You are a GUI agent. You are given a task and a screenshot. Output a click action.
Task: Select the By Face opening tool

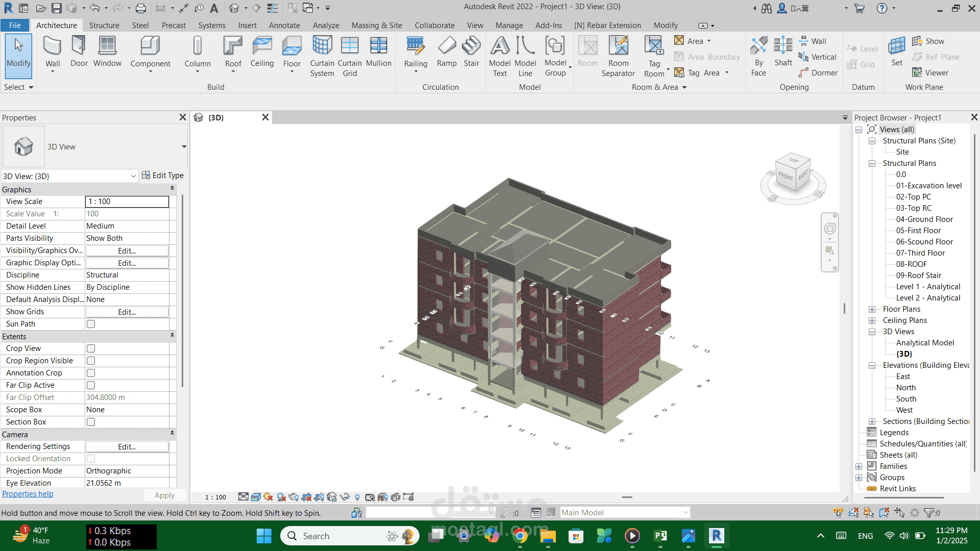(758, 56)
